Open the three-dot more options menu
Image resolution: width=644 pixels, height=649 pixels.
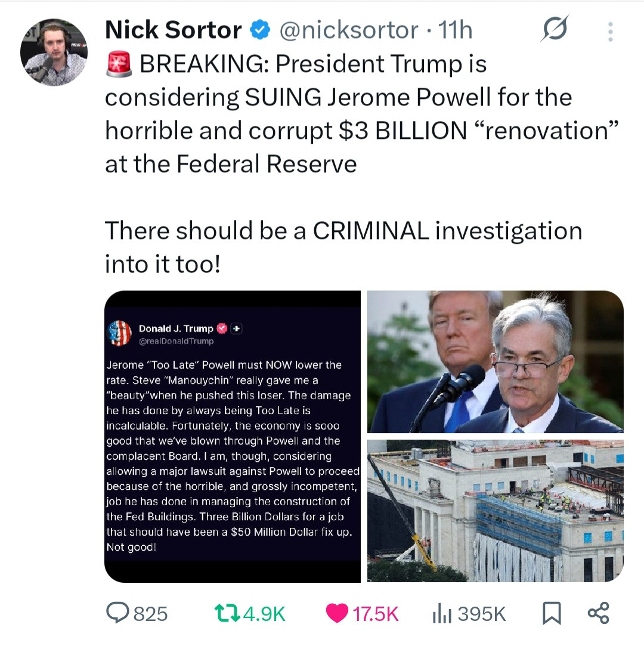point(610,32)
